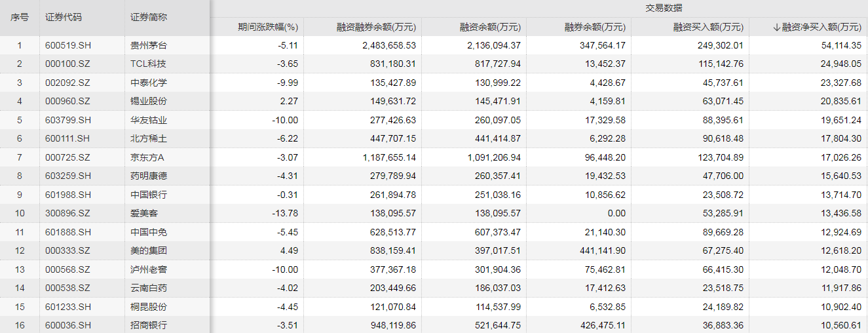Viewport: 868px width, 333px height.
Task: Click the 期间涨跌幅(%) column header
Action: pos(268,27)
